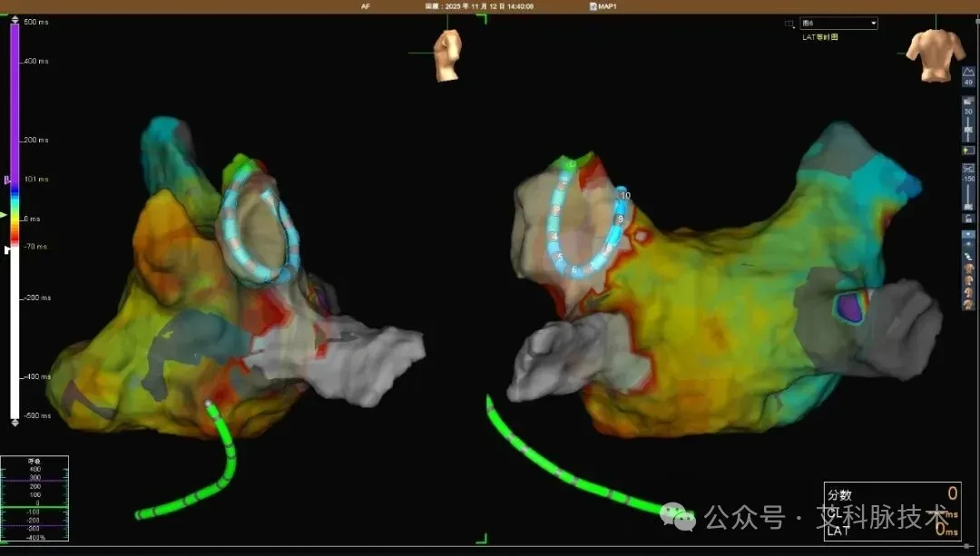Click the respiration graph panel
The height and width of the screenshot is (556, 980).
pos(34,499)
